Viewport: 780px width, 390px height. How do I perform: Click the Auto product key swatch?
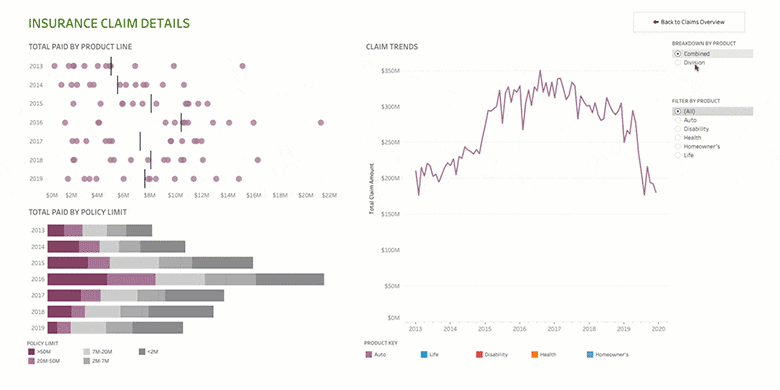[x=369, y=355]
